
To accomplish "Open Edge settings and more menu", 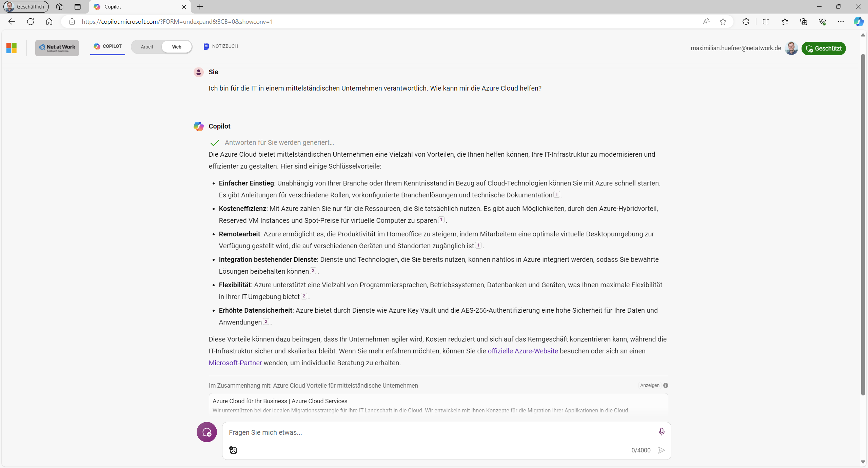I will click(841, 22).
